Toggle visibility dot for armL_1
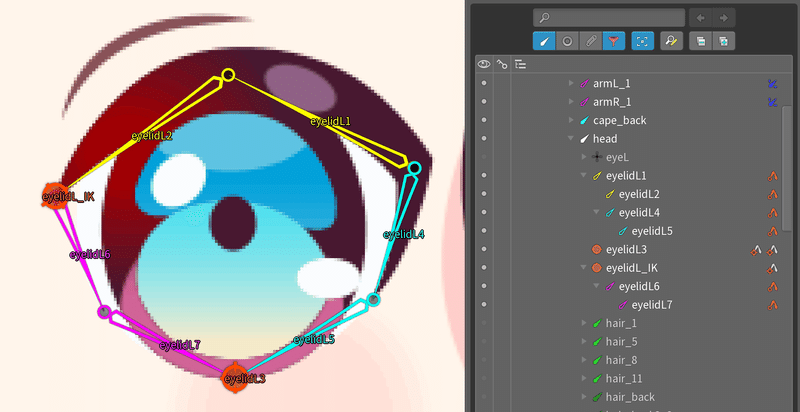Screen dimensions: 800x412 pyautogui.click(x=484, y=83)
